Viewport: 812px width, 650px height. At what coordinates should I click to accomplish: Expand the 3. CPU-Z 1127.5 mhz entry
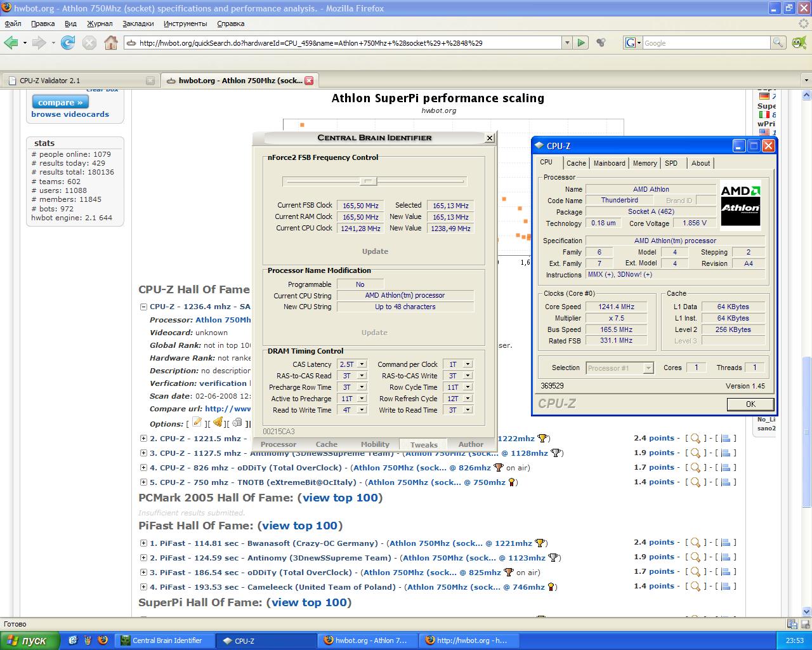[144, 453]
